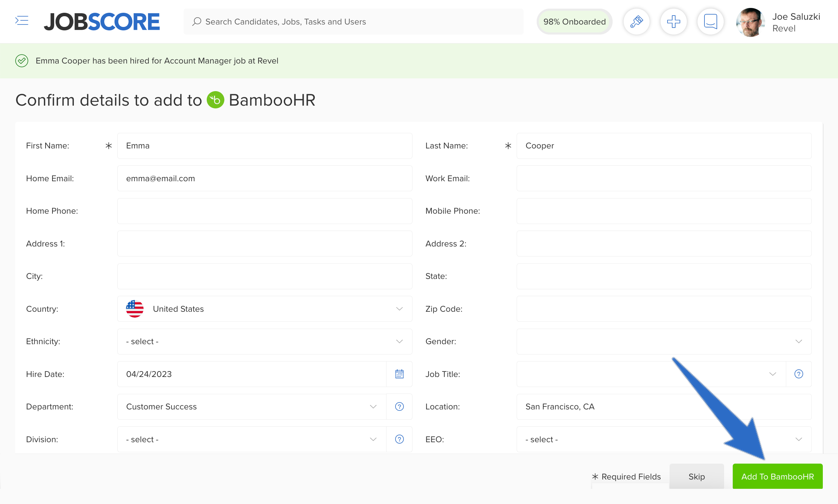Focus the Work Email field
Image resolution: width=838 pixels, height=504 pixels.
[x=664, y=178]
